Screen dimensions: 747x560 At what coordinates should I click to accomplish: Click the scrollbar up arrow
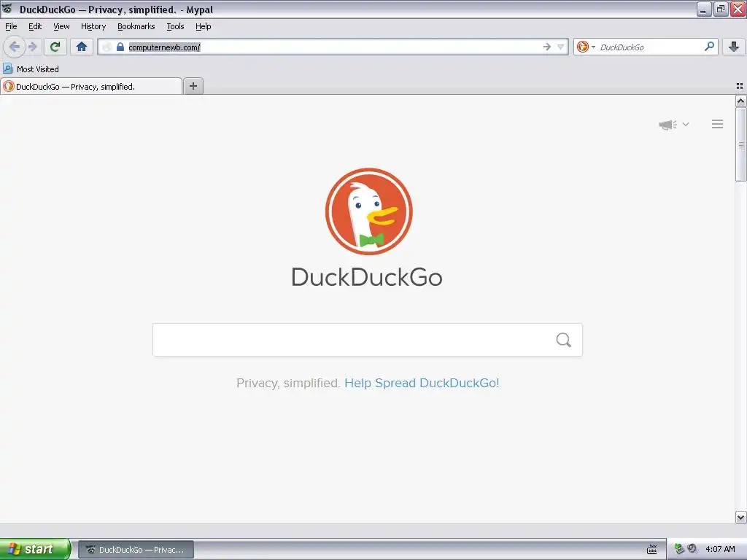point(740,101)
